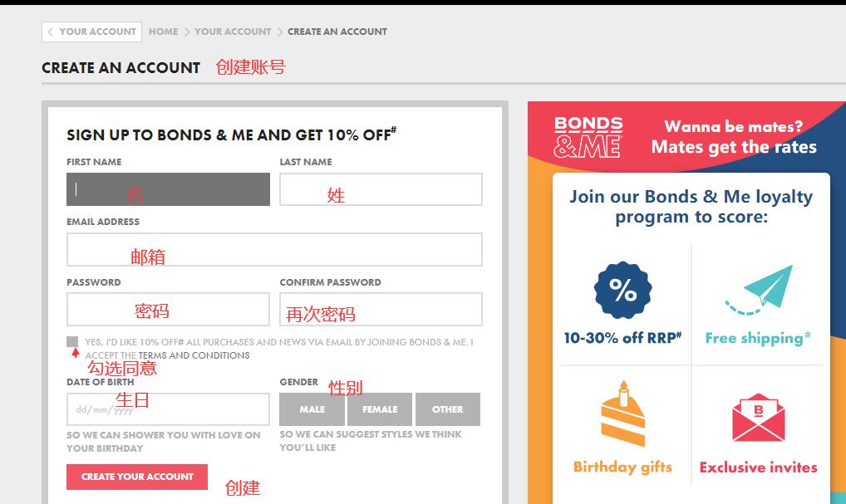This screenshot has height=504, width=846.
Task: Click the percent discount badge icon
Action: click(x=622, y=291)
